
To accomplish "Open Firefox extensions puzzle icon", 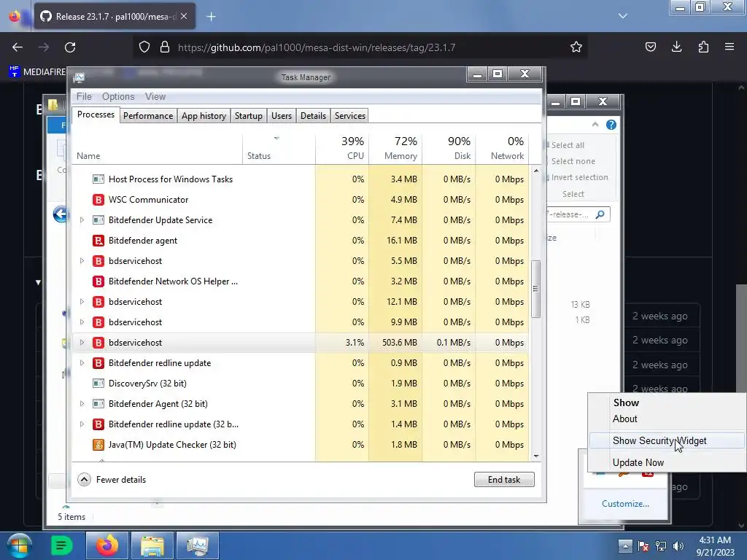I will click(703, 47).
